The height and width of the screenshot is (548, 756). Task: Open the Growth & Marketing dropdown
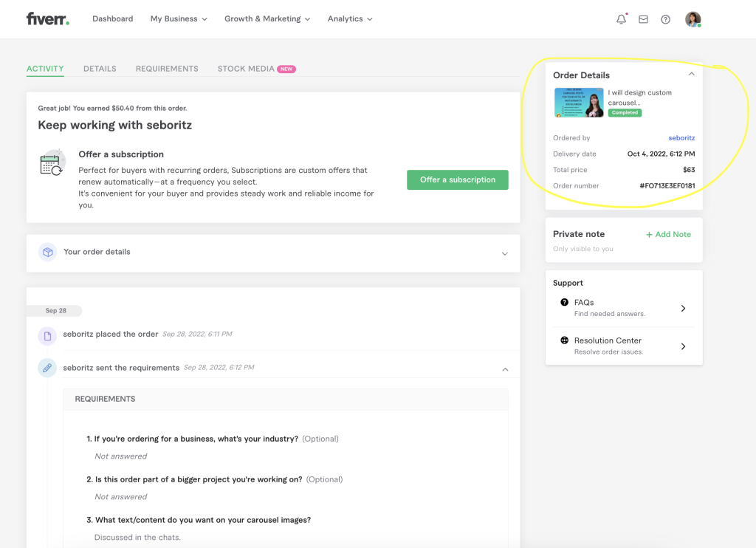(267, 19)
